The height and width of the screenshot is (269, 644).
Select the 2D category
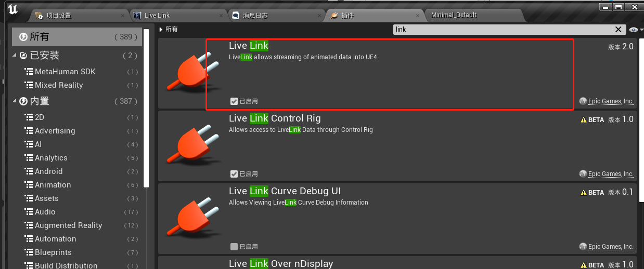[x=78, y=117]
